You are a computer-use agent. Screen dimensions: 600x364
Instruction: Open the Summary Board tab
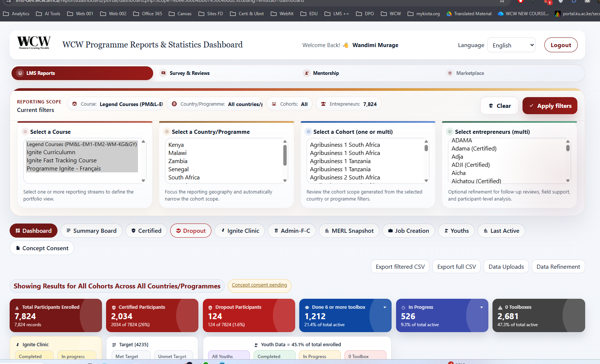coord(91,231)
